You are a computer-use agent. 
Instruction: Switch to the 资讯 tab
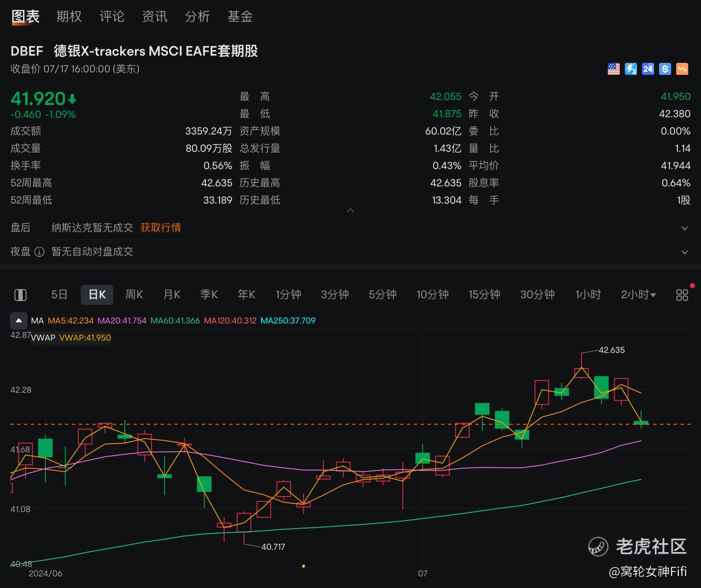(154, 17)
